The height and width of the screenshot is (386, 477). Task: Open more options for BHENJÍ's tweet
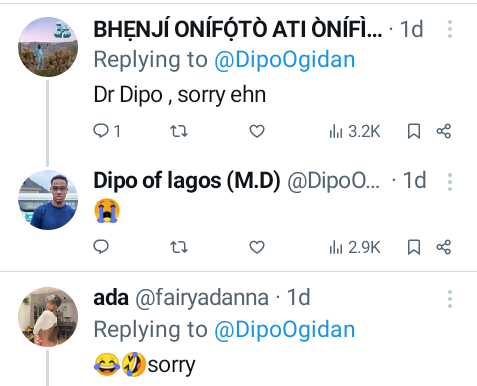(450, 29)
